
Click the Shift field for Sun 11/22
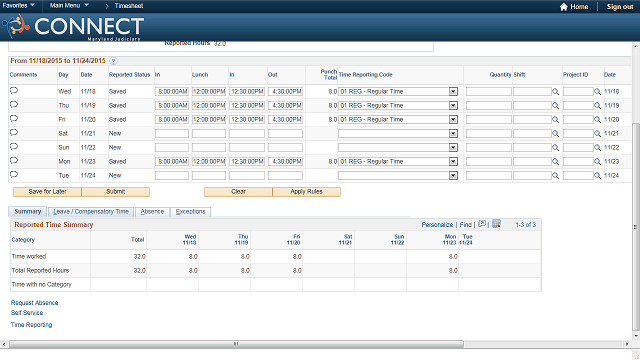click(532, 147)
